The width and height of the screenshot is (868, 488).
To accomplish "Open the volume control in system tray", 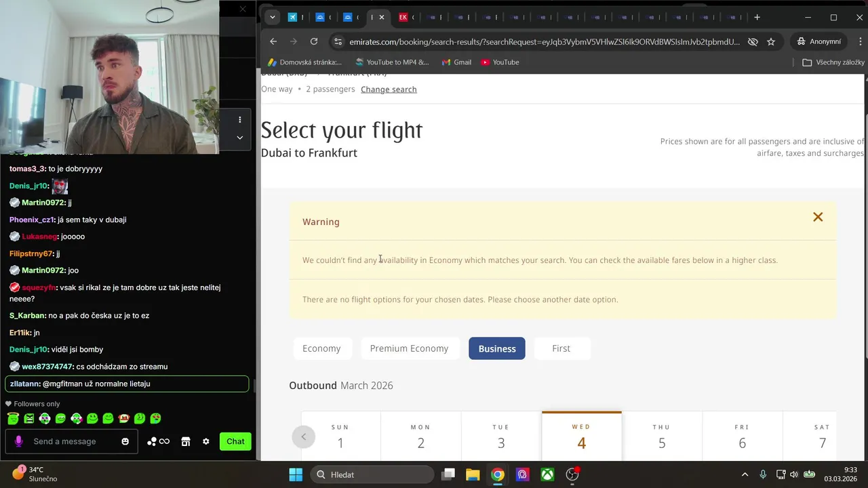I will pos(794,474).
